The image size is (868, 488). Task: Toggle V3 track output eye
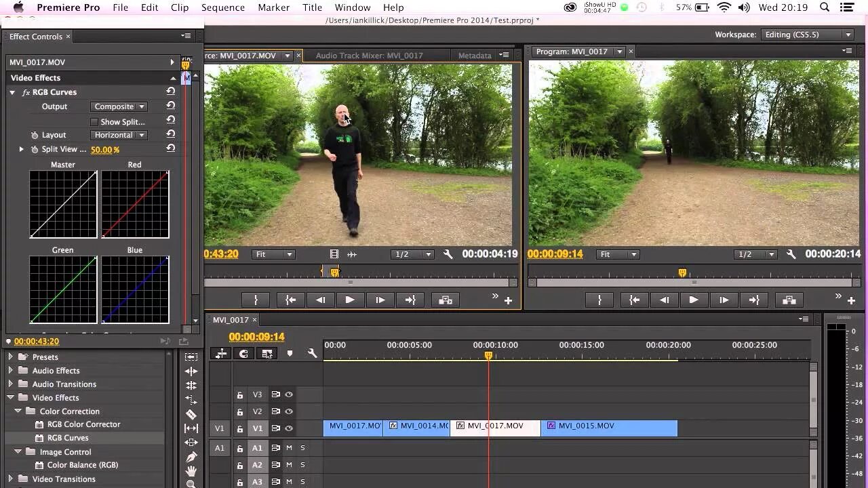click(289, 394)
